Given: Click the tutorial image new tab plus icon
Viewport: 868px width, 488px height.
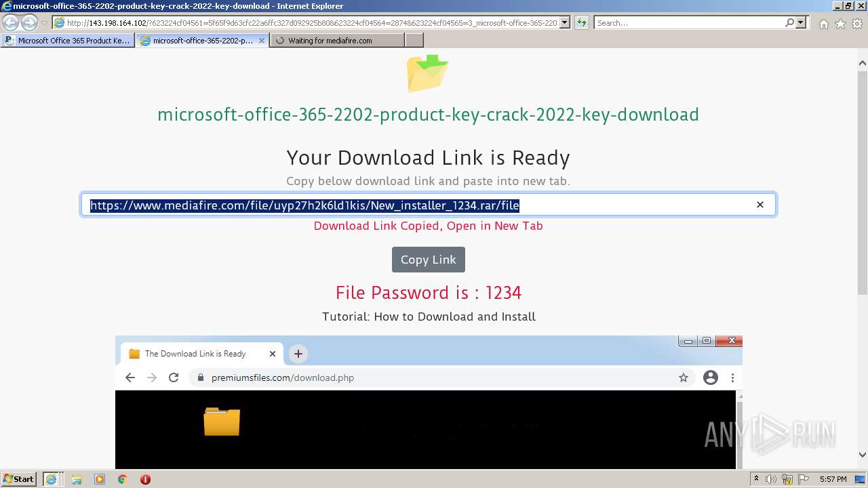Looking at the screenshot, I should coord(298,354).
